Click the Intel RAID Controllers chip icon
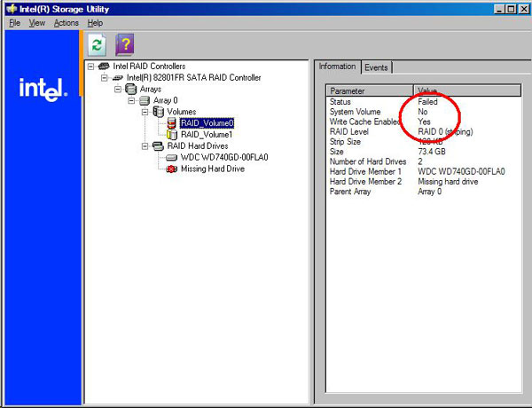This screenshot has height=408, width=532. [x=104, y=67]
